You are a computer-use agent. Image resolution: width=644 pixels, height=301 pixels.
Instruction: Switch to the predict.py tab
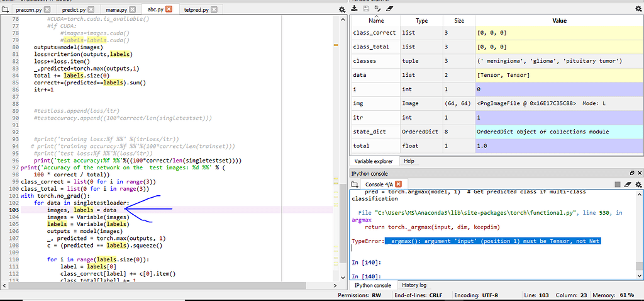tap(75, 10)
